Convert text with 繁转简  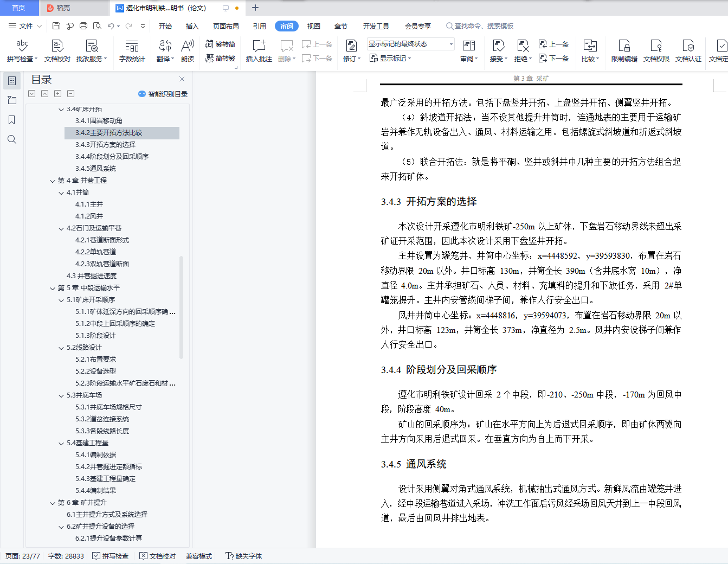pos(220,44)
